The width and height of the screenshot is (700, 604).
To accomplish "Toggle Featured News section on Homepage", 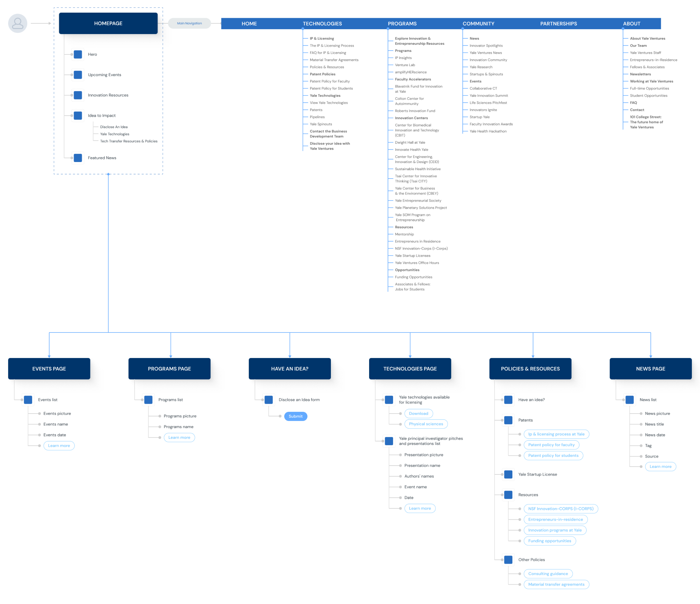I will pyautogui.click(x=78, y=158).
